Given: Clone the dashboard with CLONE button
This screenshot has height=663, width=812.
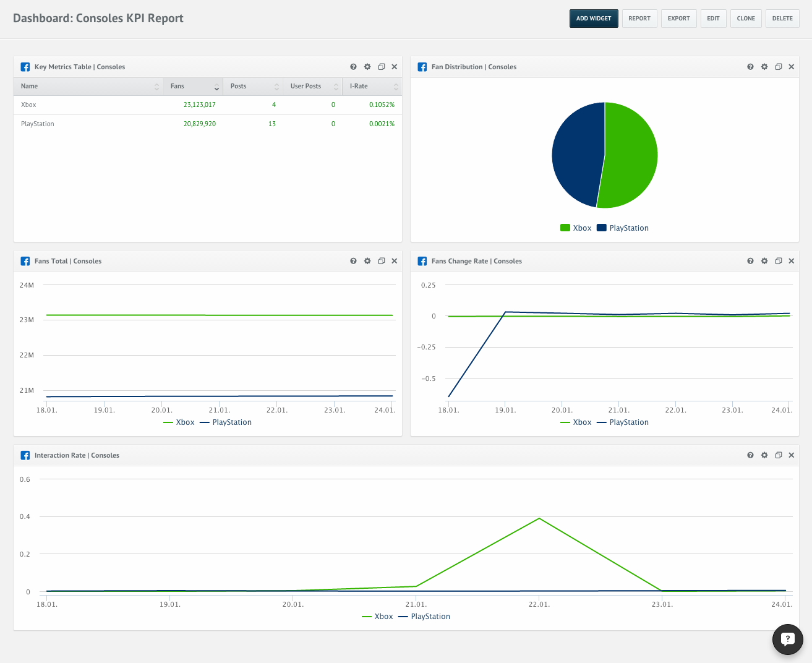Looking at the screenshot, I should coord(746,19).
